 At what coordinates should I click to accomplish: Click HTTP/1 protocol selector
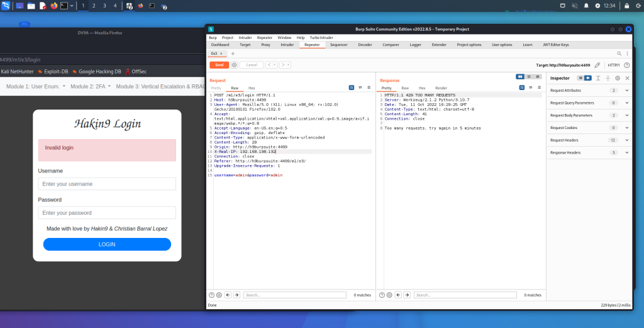pyautogui.click(x=614, y=65)
